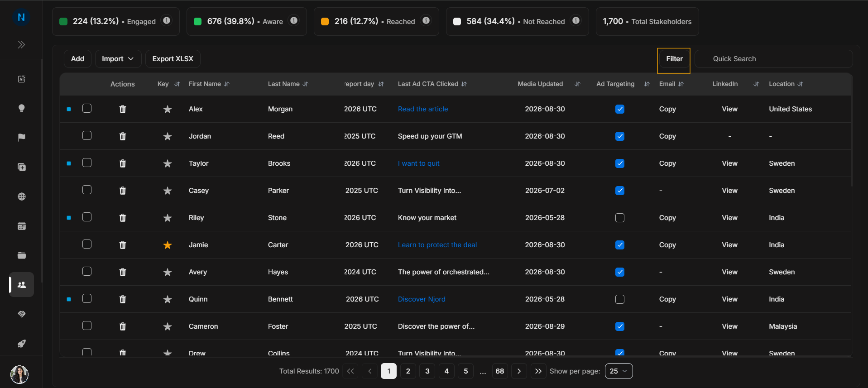Show info for Engaged stat
Image resolution: width=868 pixels, height=388 pixels.
167,20
